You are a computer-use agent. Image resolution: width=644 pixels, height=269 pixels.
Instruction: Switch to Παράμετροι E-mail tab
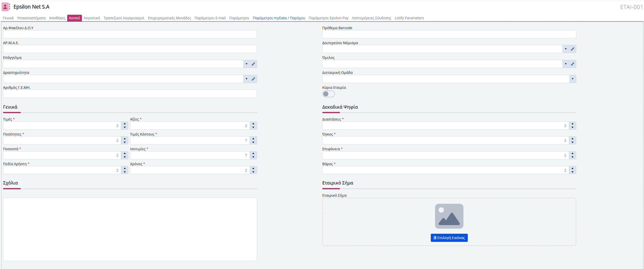[210, 18]
